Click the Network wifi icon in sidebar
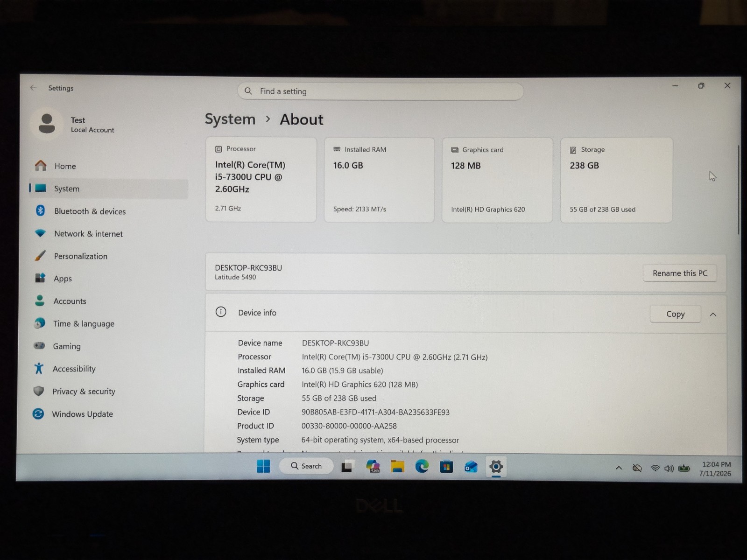The width and height of the screenshot is (747, 560). [x=40, y=233]
